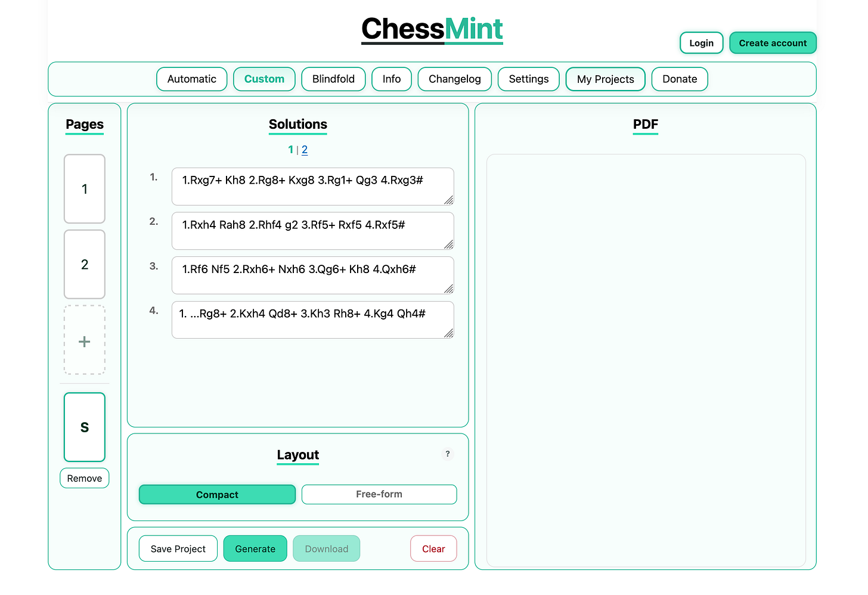
Task: Click the PDF heading
Action: (646, 125)
